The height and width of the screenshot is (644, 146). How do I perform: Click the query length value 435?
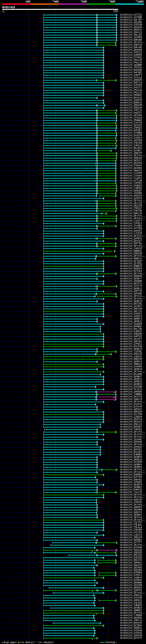(115, 11)
